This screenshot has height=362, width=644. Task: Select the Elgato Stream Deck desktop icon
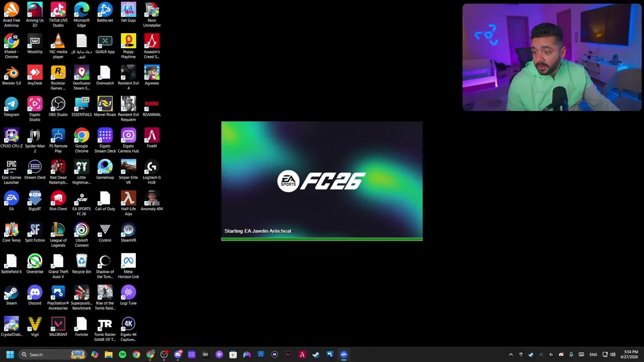pyautogui.click(x=105, y=141)
